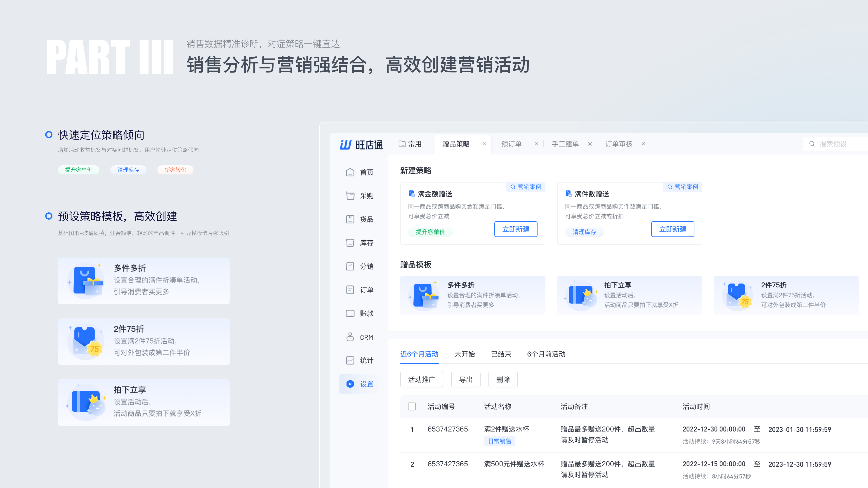This screenshot has width=868, height=488.
Task: Open the 首页 home sidebar icon
Action: [350, 172]
